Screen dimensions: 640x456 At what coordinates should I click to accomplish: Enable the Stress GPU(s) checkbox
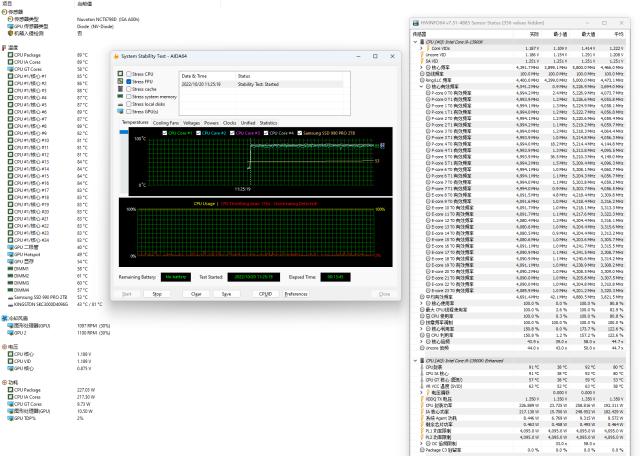pyautogui.click(x=129, y=111)
